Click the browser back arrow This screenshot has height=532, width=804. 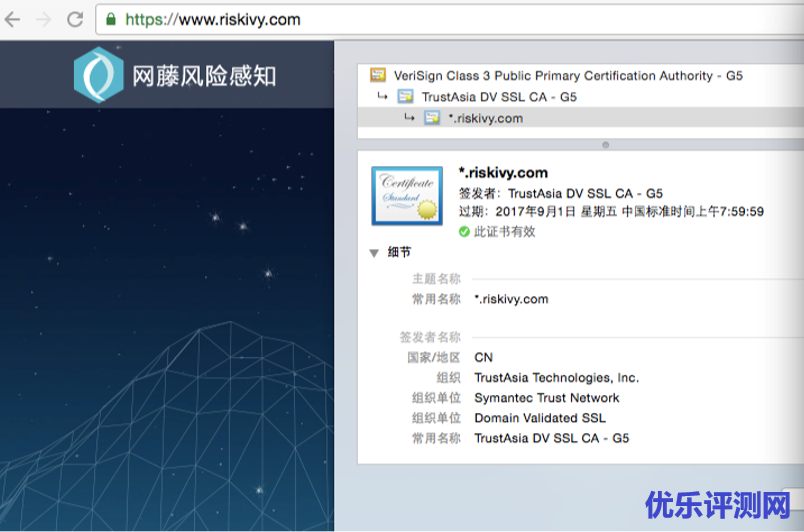12,19
